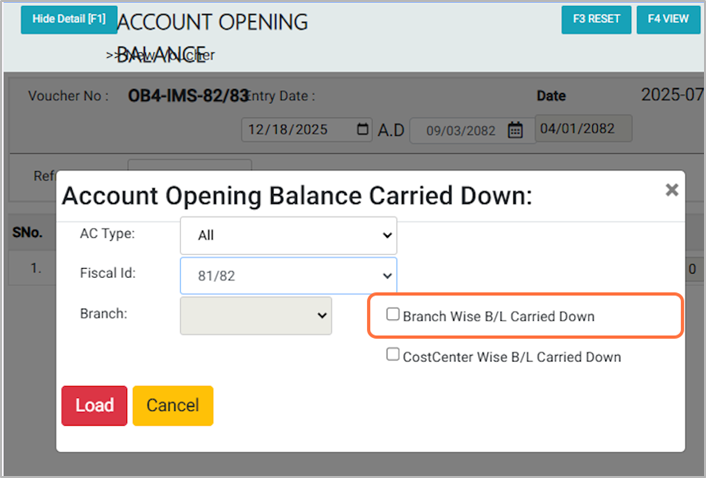The width and height of the screenshot is (706, 478).
Task: Click the 12/18/2025 entry date field
Action: [297, 129]
